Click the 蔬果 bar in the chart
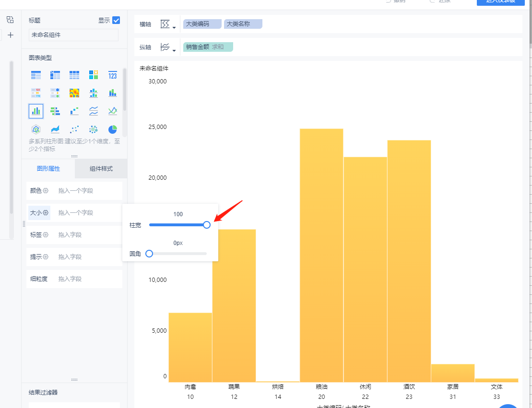Image resolution: width=532 pixels, height=408 pixels. (234, 305)
